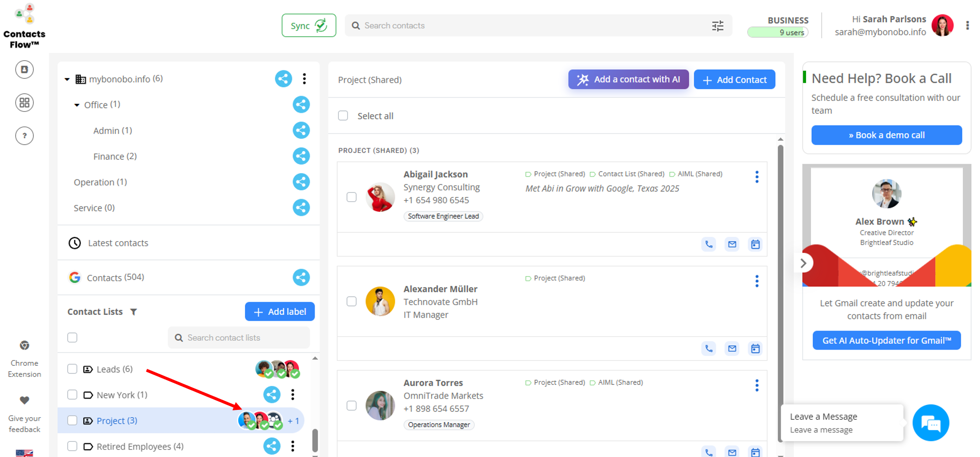Screen dimensions: 980x457
Task: Collapse the Office folder
Action: [77, 105]
